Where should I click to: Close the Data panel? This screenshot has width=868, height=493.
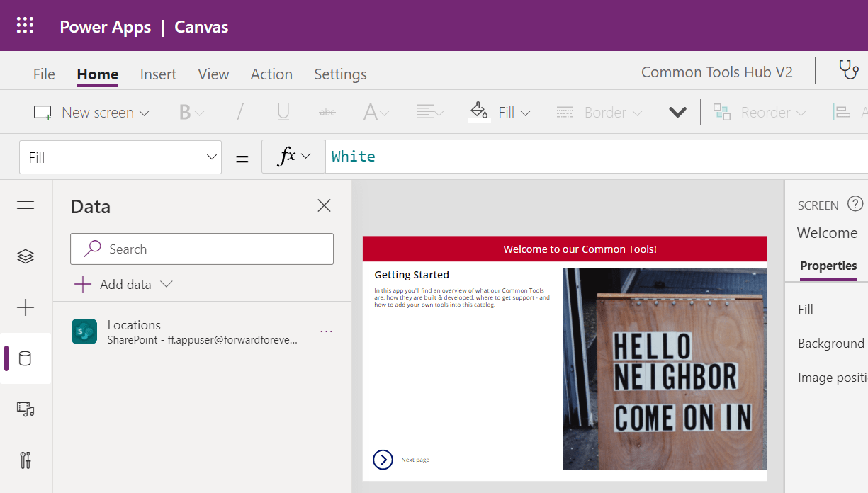point(324,205)
